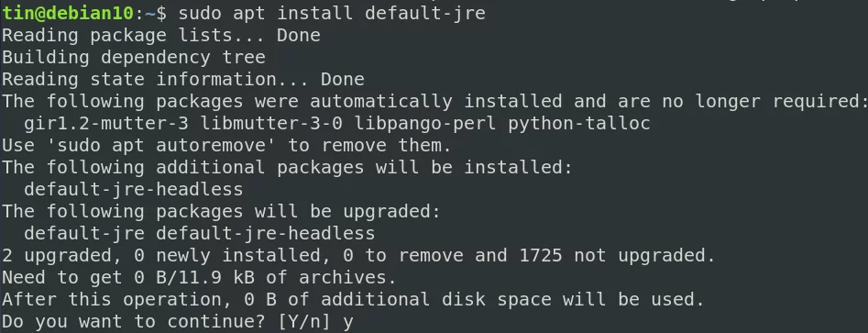Select the libmutter-3-0 package name
This screenshot has width=868, height=333.
271,123
